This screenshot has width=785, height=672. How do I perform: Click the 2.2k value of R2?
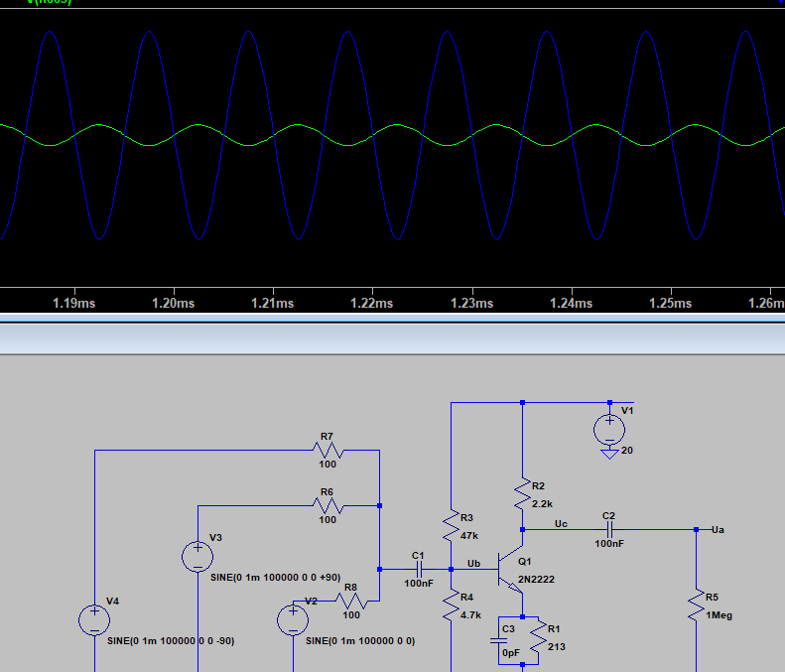(x=542, y=504)
